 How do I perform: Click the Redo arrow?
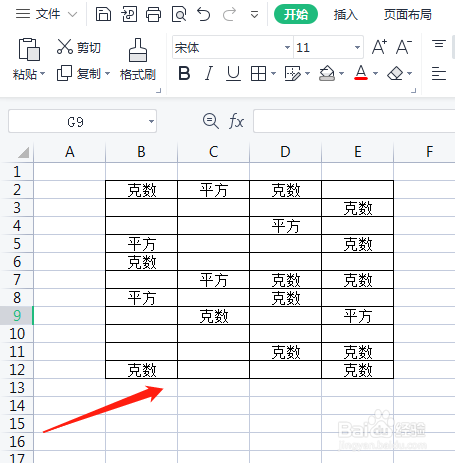click(229, 14)
